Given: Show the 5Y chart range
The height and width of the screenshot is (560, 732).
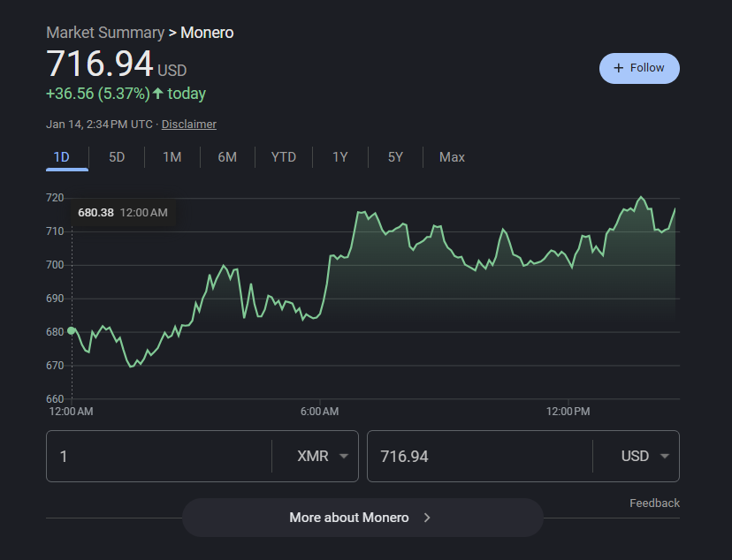Looking at the screenshot, I should 395,157.
